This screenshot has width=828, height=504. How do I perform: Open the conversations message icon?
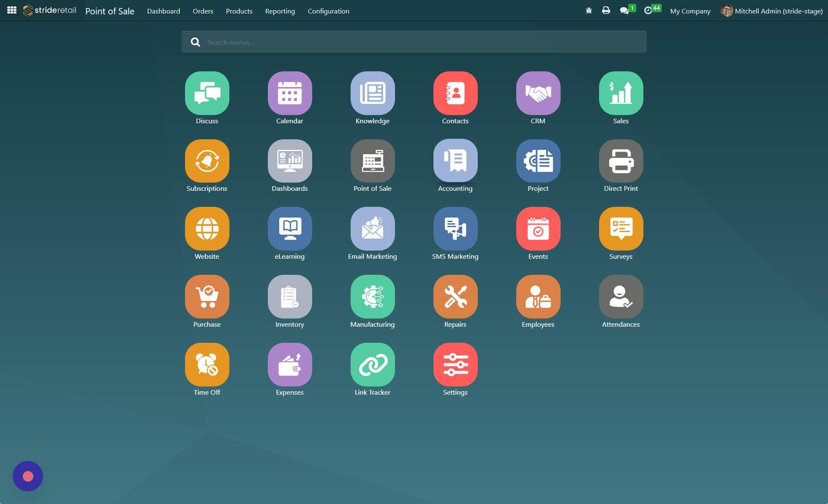pos(624,11)
